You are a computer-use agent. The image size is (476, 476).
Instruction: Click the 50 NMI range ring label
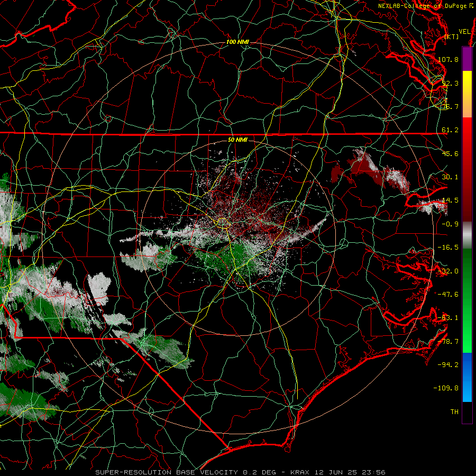[237, 140]
